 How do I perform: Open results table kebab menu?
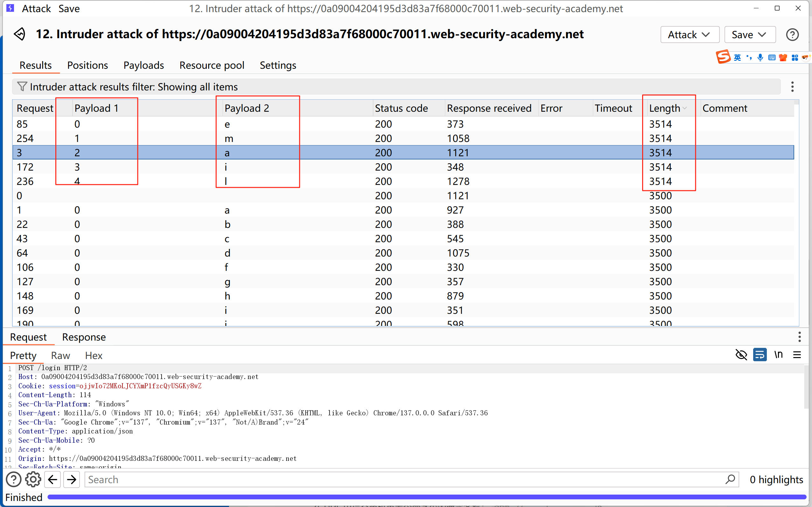792,87
